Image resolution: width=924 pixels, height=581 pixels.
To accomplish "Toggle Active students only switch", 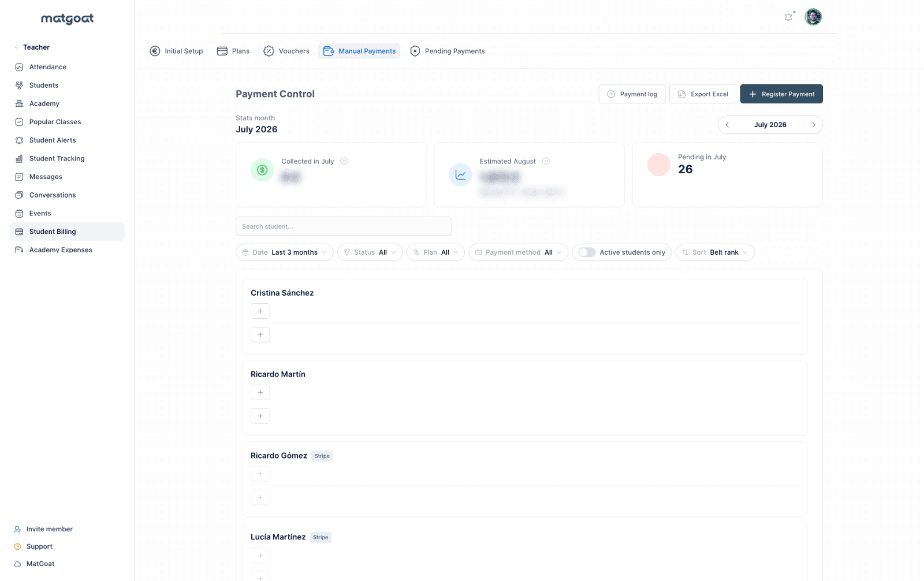I will 587,252.
